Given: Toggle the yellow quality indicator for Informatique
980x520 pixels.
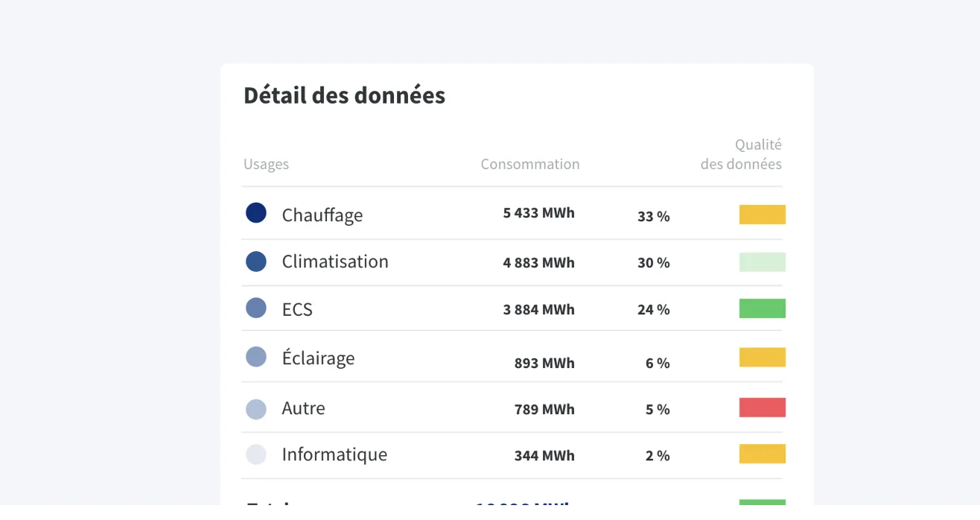Looking at the screenshot, I should pyautogui.click(x=762, y=454).
